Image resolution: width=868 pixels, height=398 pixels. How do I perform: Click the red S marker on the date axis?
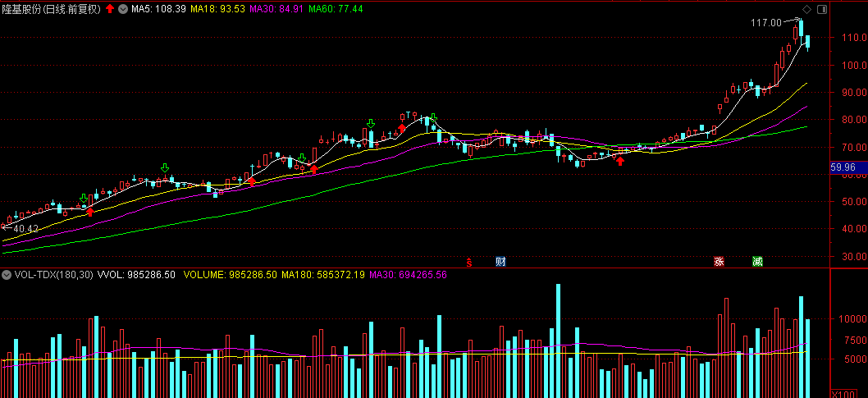(x=469, y=262)
